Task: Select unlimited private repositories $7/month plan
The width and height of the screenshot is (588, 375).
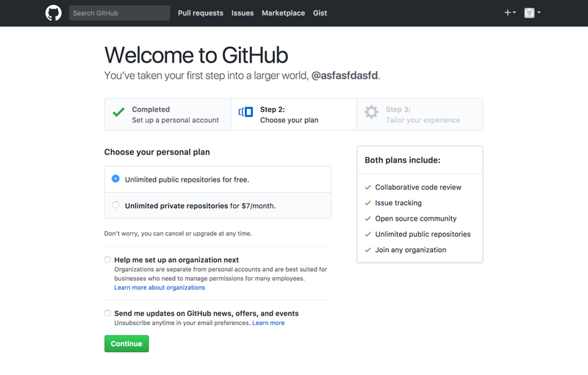Action: (x=115, y=205)
